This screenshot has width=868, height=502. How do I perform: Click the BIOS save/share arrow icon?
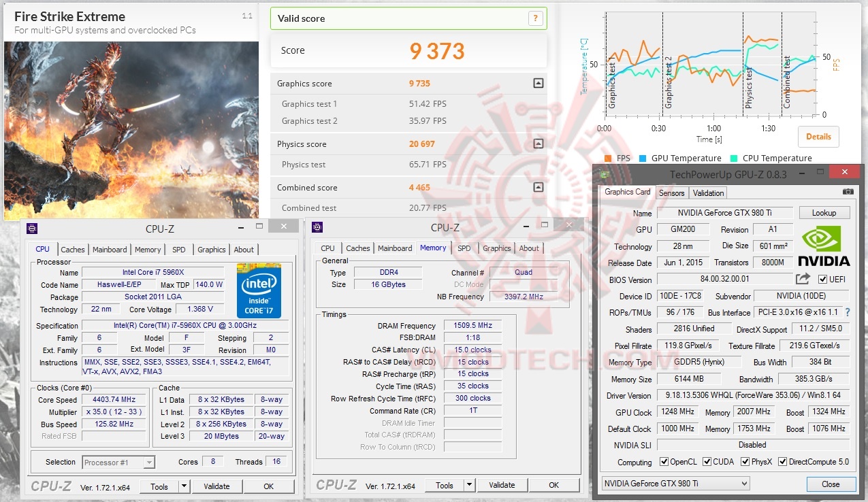click(803, 279)
